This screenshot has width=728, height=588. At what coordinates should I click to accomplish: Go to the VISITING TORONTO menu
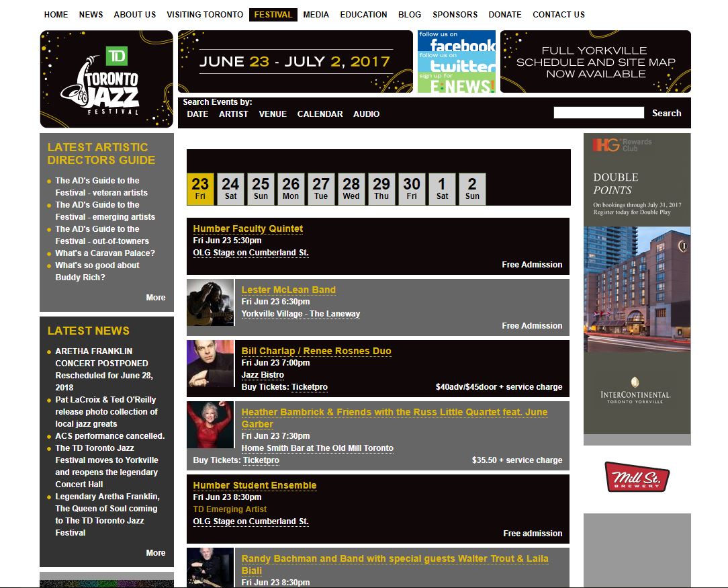(205, 14)
